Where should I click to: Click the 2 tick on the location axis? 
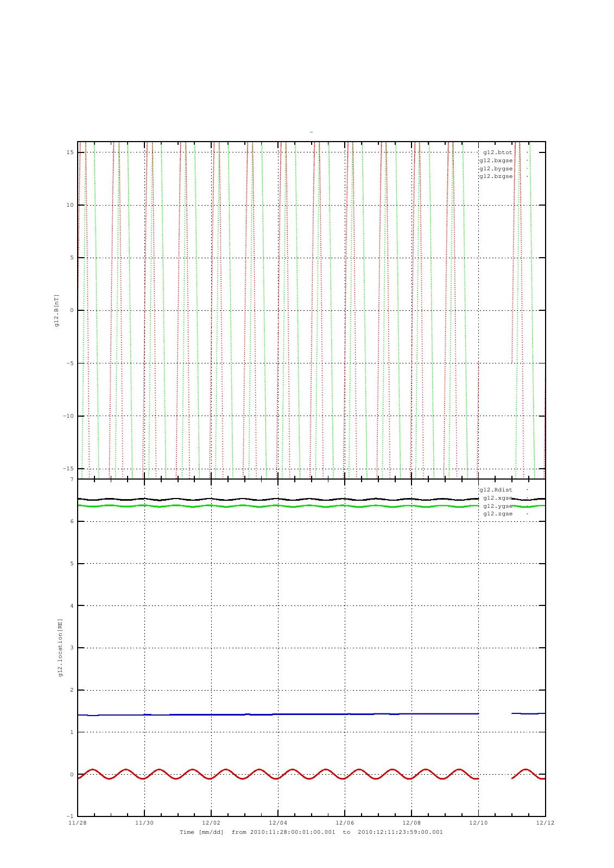click(72, 690)
